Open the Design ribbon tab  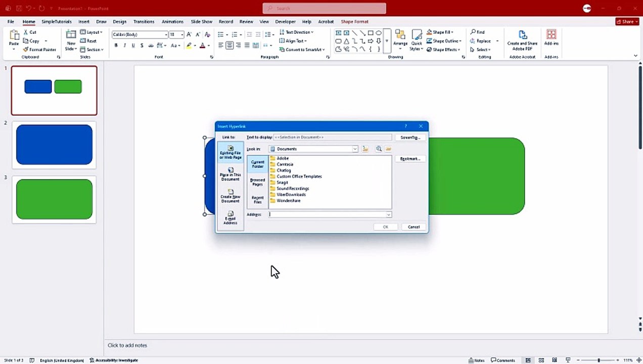[120, 22]
